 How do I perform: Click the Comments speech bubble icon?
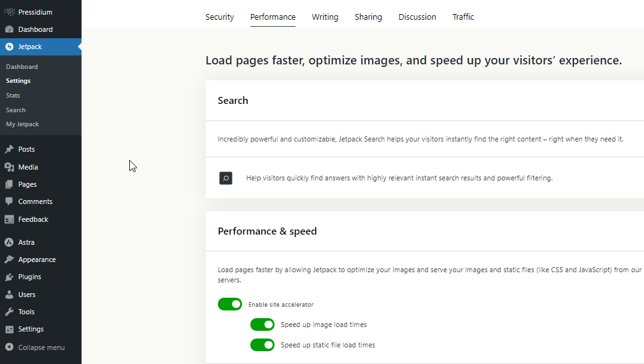9,201
